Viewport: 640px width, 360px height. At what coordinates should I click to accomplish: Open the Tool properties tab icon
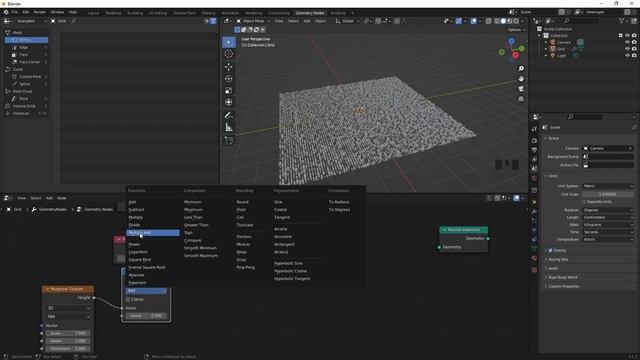[x=534, y=129]
